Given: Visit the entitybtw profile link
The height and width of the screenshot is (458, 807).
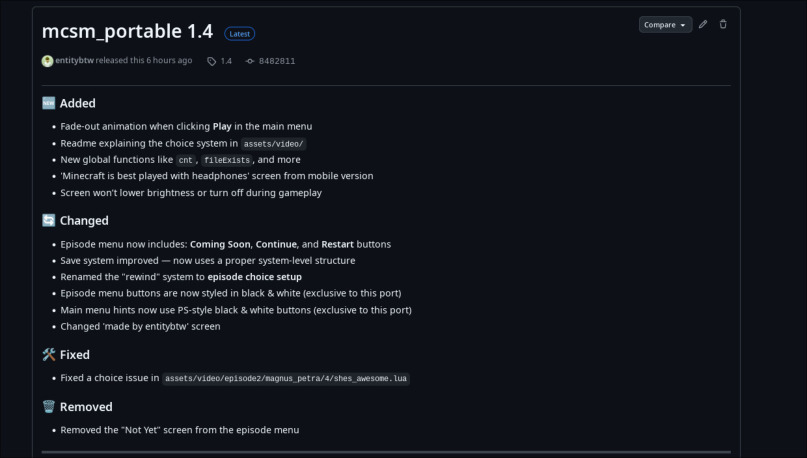Looking at the screenshot, I should (74, 61).
